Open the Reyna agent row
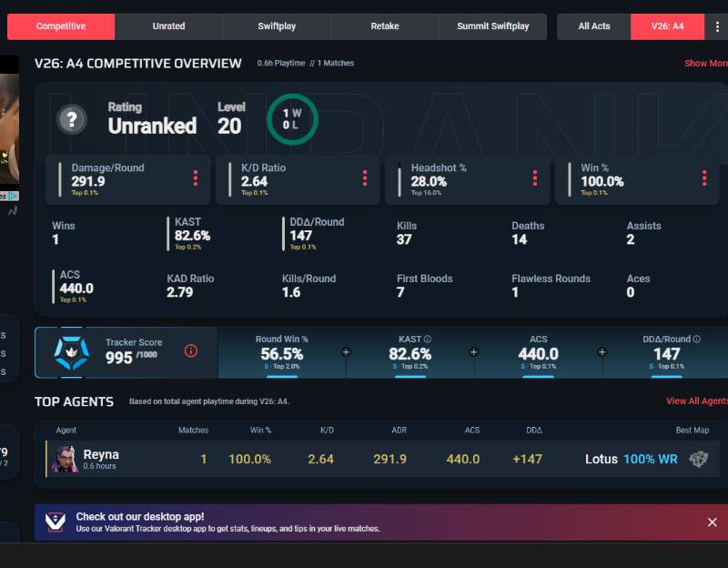The image size is (728, 568). coord(382,459)
